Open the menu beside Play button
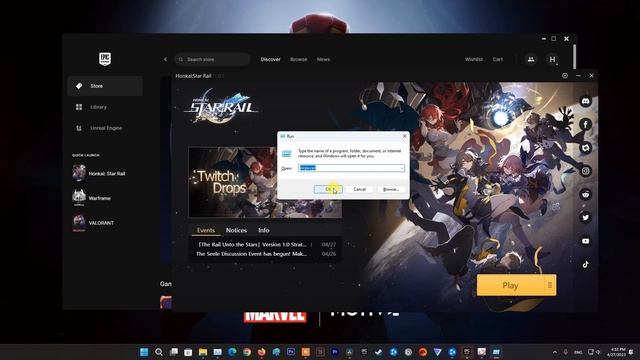 pyautogui.click(x=550, y=285)
